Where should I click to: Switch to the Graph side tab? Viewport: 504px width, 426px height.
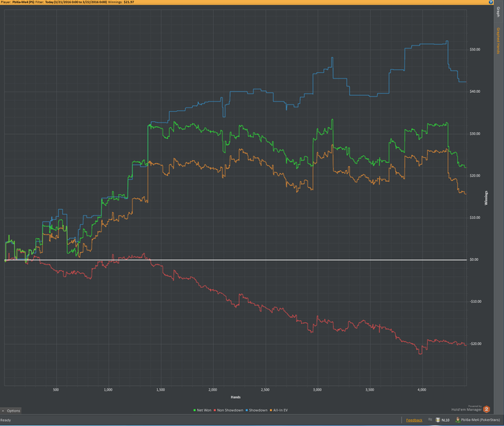498,12
